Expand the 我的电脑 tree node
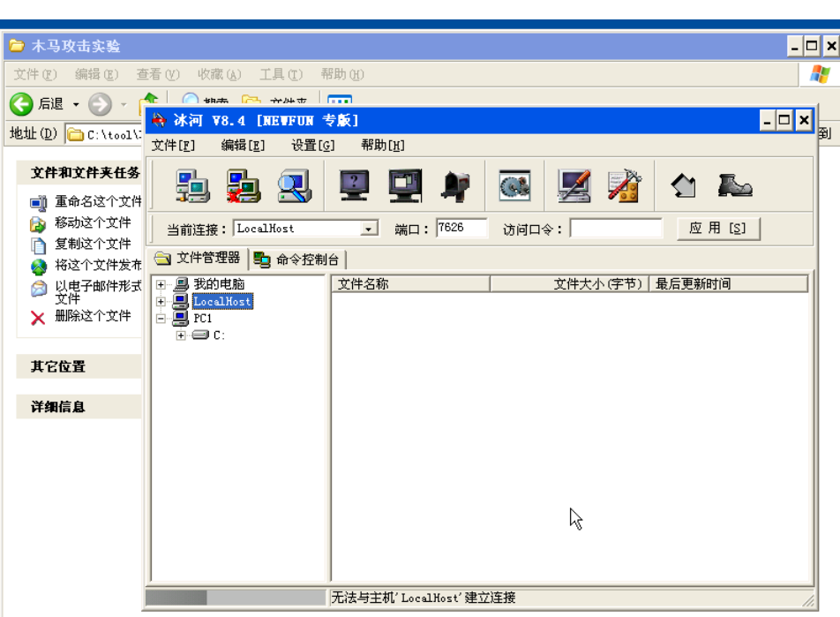This screenshot has height=617, width=840. pos(161,284)
